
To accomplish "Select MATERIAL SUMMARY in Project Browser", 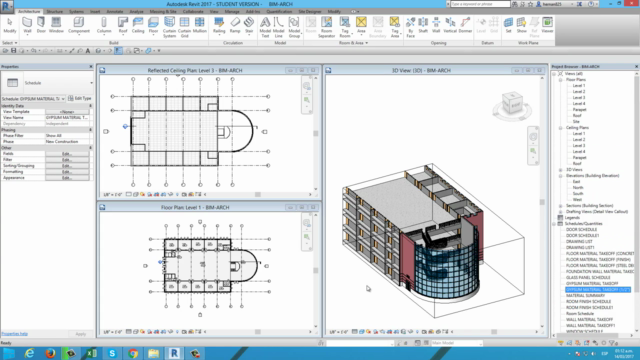I will tap(585, 296).
